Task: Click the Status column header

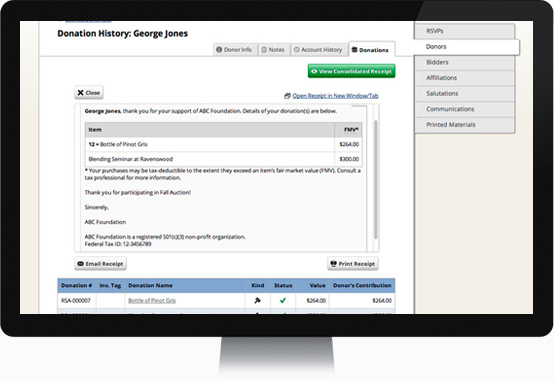Action: point(283,285)
